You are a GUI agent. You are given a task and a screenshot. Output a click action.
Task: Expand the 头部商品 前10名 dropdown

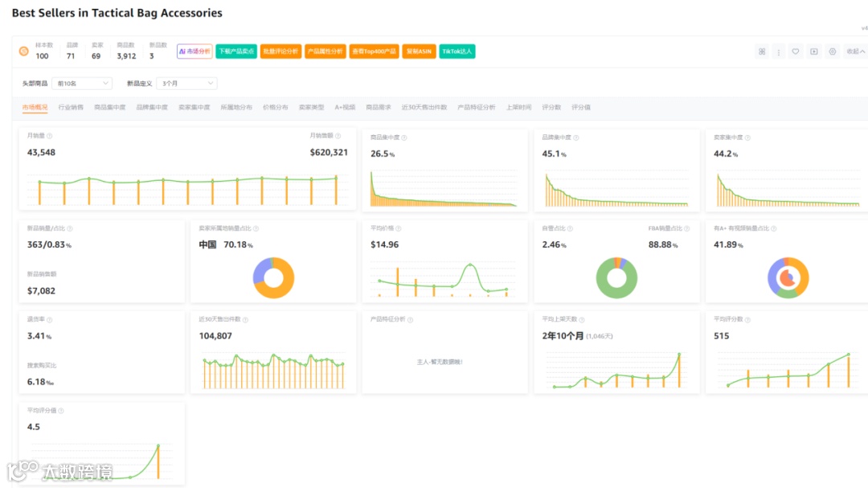pyautogui.click(x=82, y=84)
